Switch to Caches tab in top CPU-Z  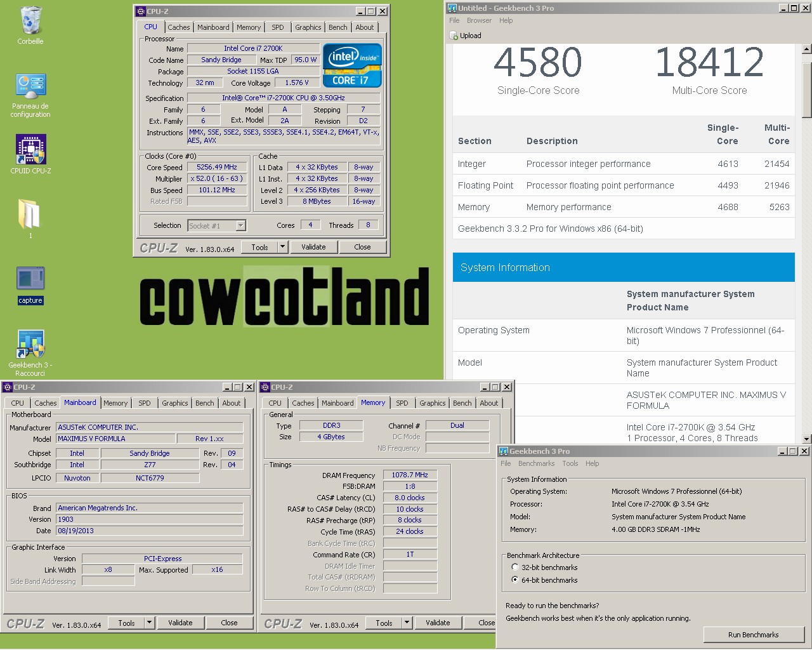pyautogui.click(x=178, y=27)
